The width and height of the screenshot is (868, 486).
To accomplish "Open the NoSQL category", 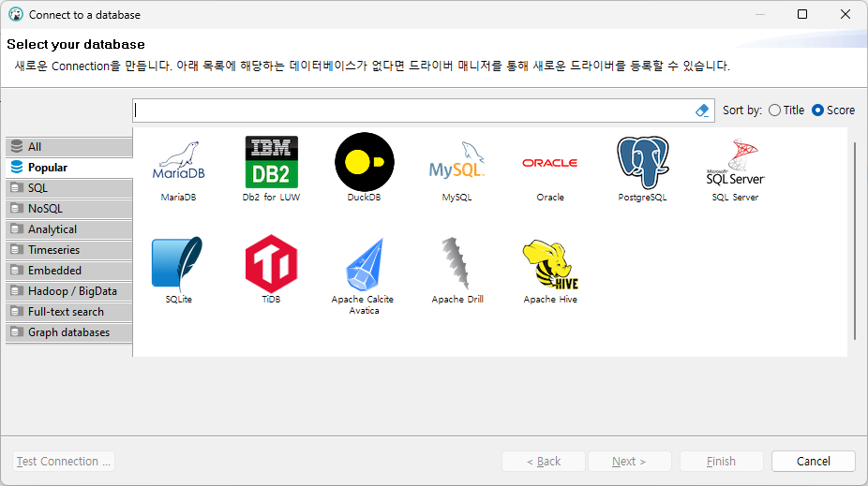I will point(69,209).
